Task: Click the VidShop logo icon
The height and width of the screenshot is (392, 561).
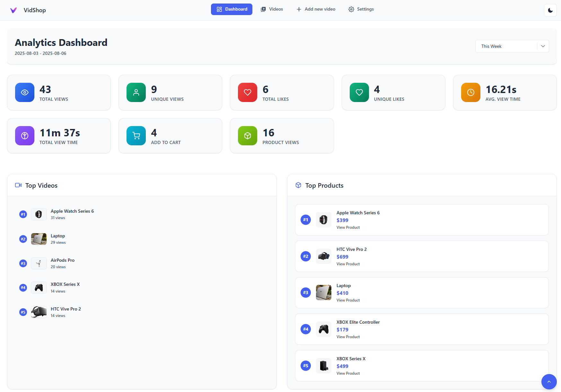Action: point(13,10)
